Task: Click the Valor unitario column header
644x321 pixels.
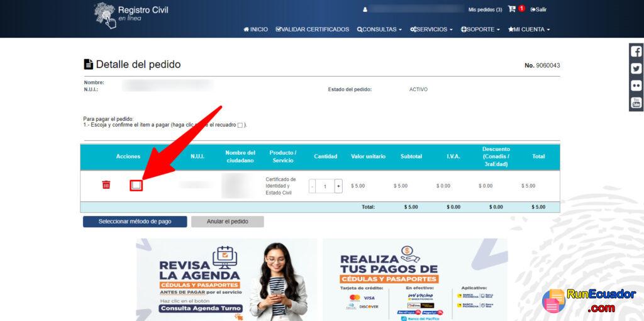Action: 369,157
